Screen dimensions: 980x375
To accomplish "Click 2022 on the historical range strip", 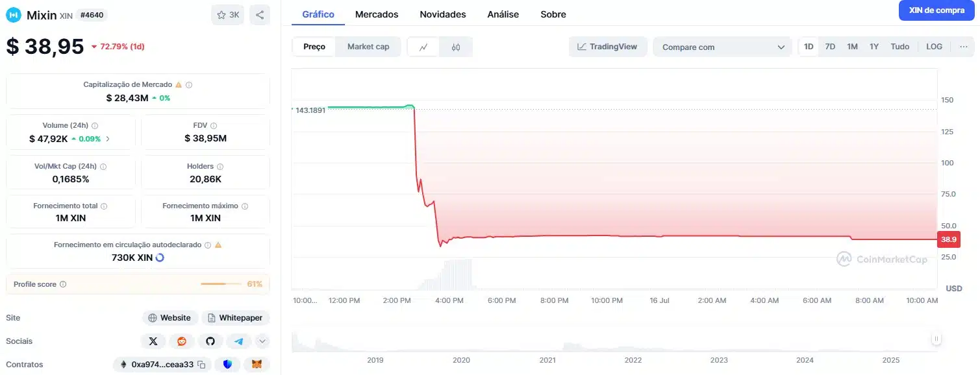I will coord(633,360).
